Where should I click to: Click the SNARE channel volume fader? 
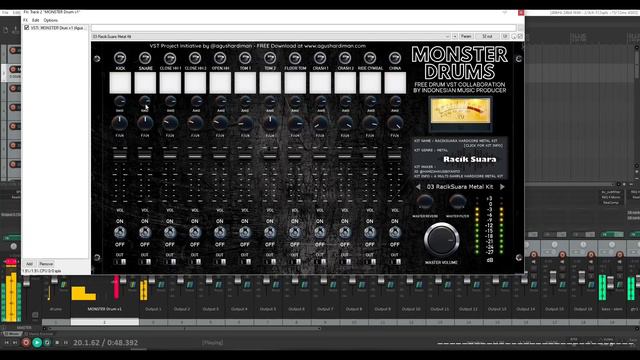tap(145, 156)
